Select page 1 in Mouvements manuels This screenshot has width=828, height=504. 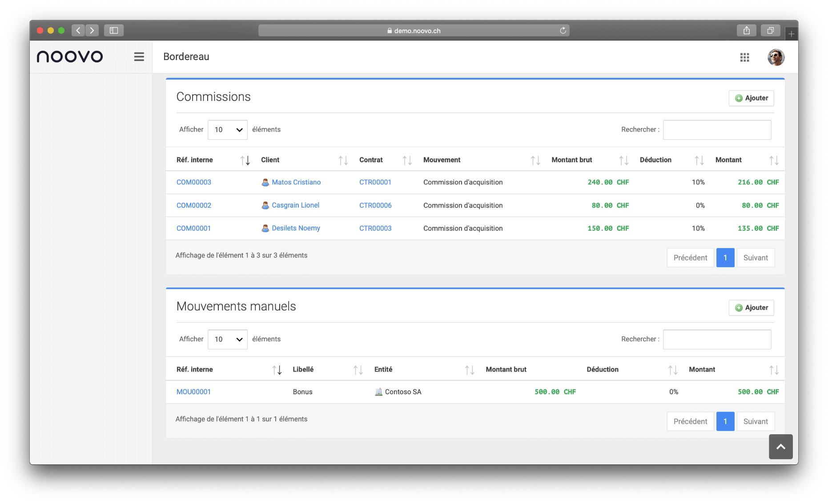pos(725,421)
